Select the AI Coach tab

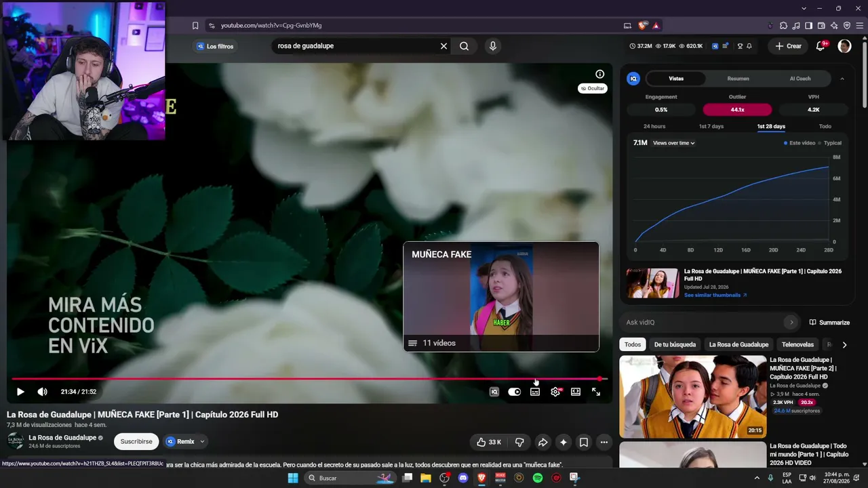coord(800,79)
